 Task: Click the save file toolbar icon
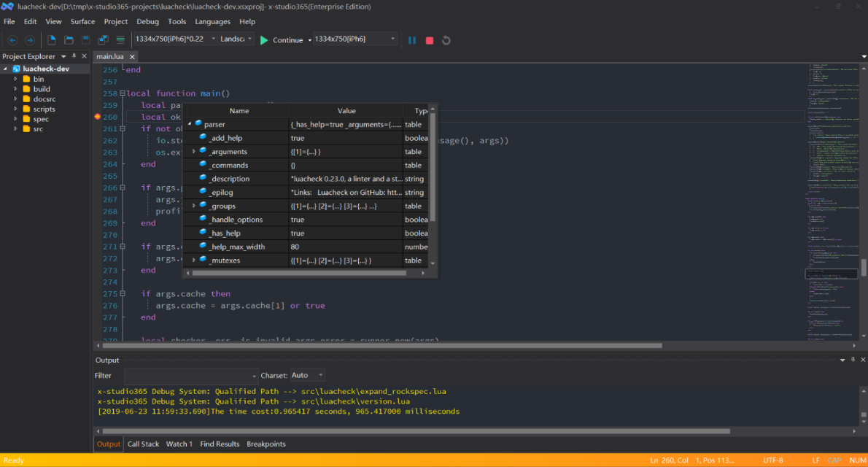(x=86, y=40)
